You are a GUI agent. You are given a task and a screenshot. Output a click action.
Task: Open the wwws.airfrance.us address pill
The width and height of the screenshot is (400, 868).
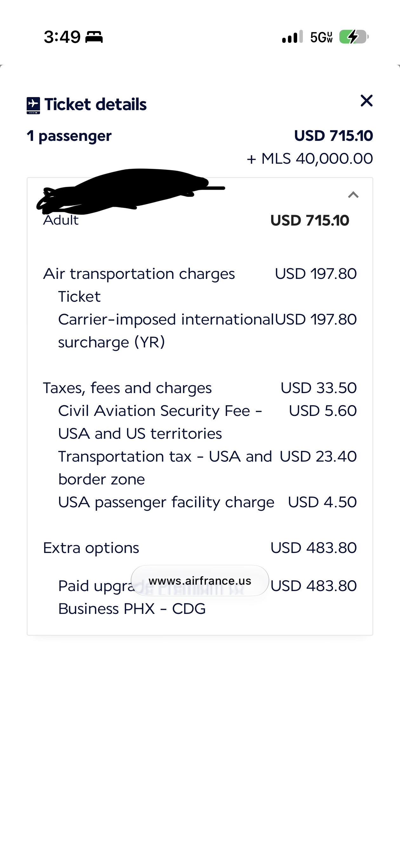click(200, 581)
